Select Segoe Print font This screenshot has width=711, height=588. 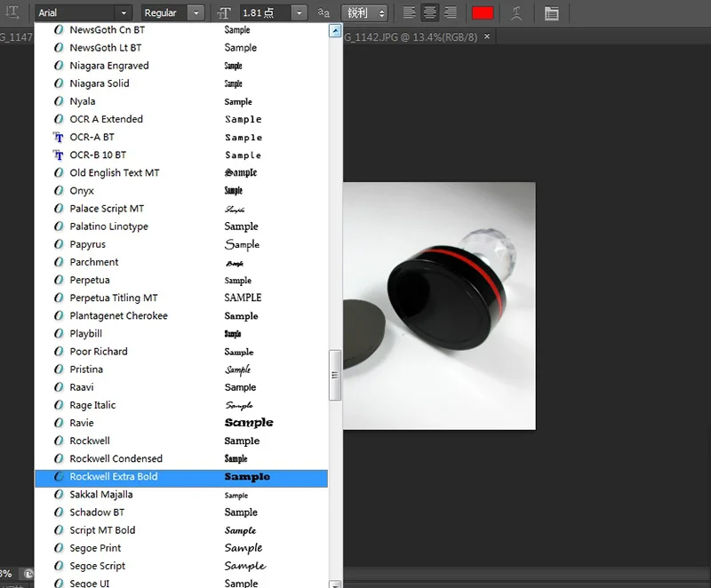click(181, 548)
